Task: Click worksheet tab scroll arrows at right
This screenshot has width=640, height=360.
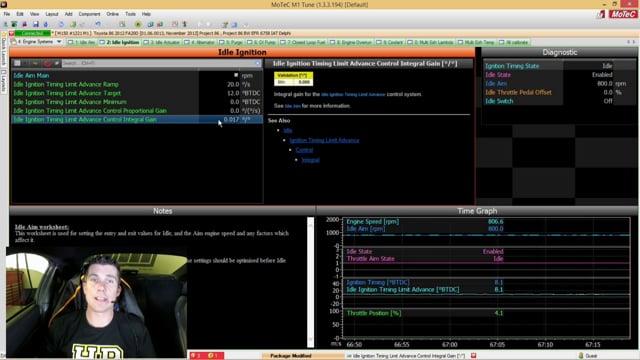Action: point(631,42)
